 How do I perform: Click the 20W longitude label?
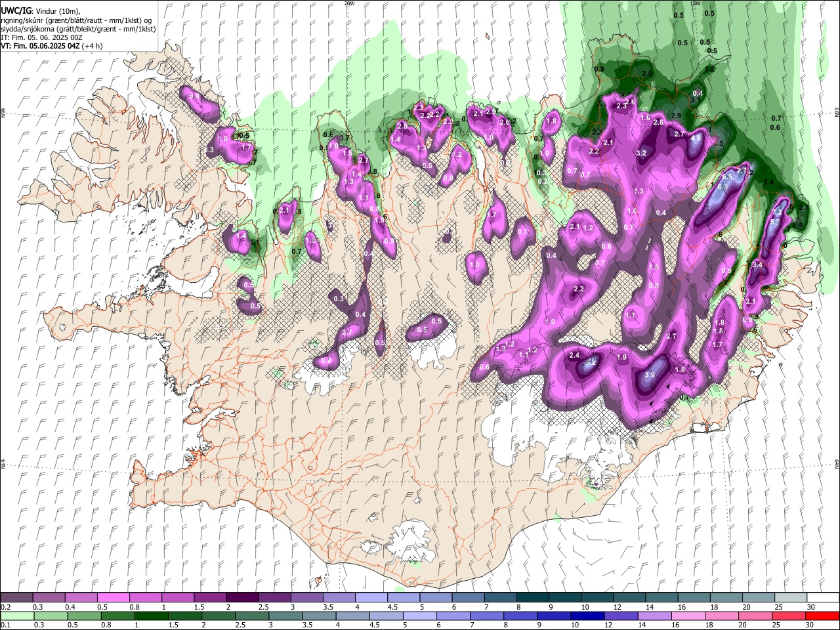click(x=349, y=3)
